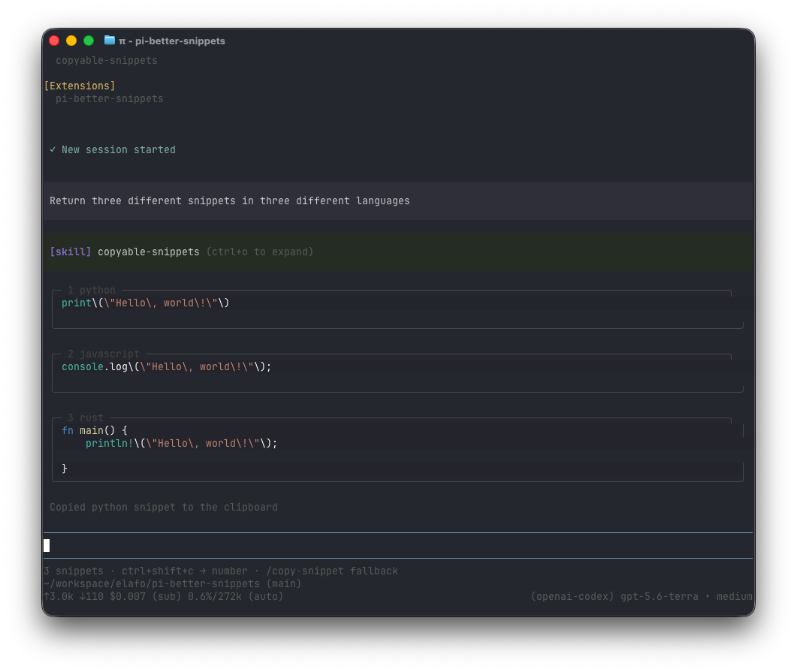
Task: Click the 'New session started' message
Action: pyautogui.click(x=119, y=150)
